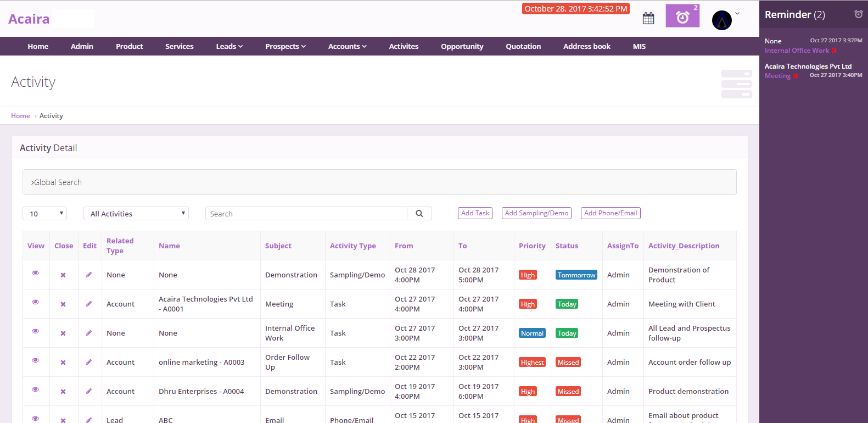Viewport: 868px width, 423px height.
Task: View the Dhru Enterprises activity details
Action: click(x=36, y=389)
